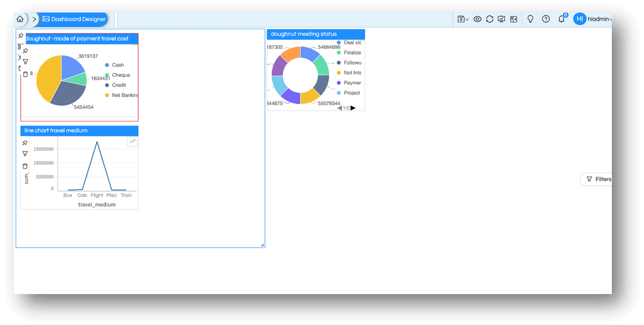644x325 pixels.
Task: Refresh the dashboard
Action: tap(490, 19)
